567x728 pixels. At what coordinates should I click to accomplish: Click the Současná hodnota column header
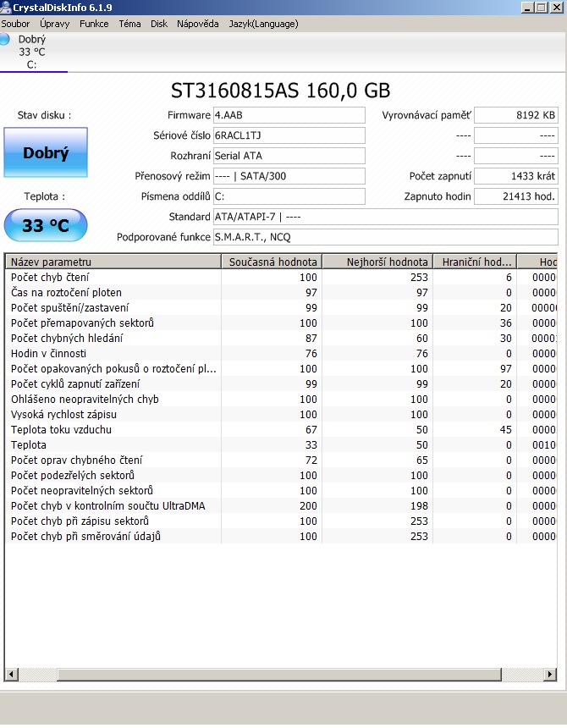click(x=272, y=262)
